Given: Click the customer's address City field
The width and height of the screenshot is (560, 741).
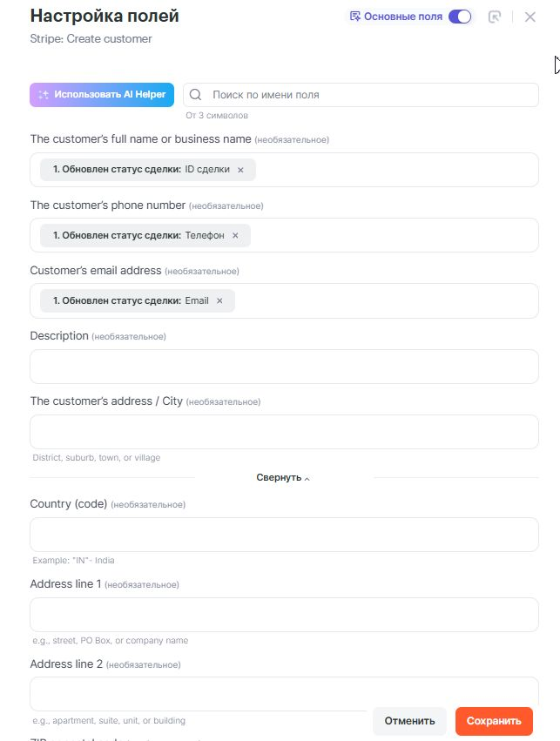Looking at the screenshot, I should (284, 432).
